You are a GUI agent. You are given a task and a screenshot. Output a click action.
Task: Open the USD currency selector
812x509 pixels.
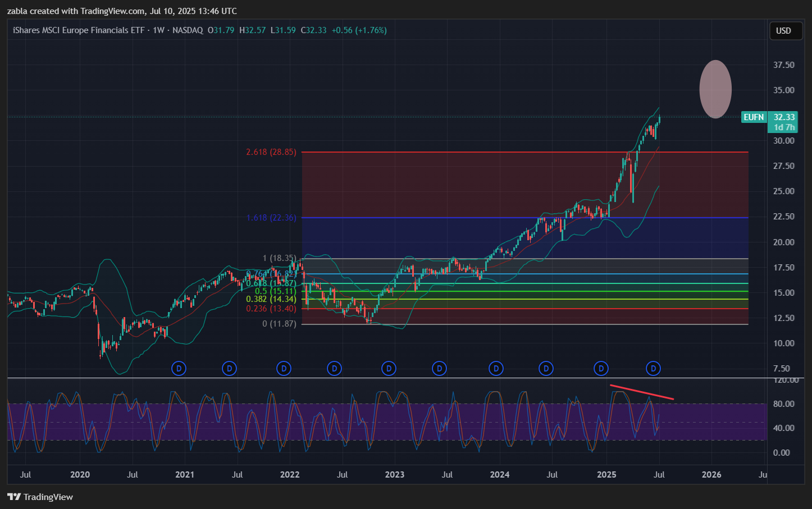pyautogui.click(x=783, y=31)
